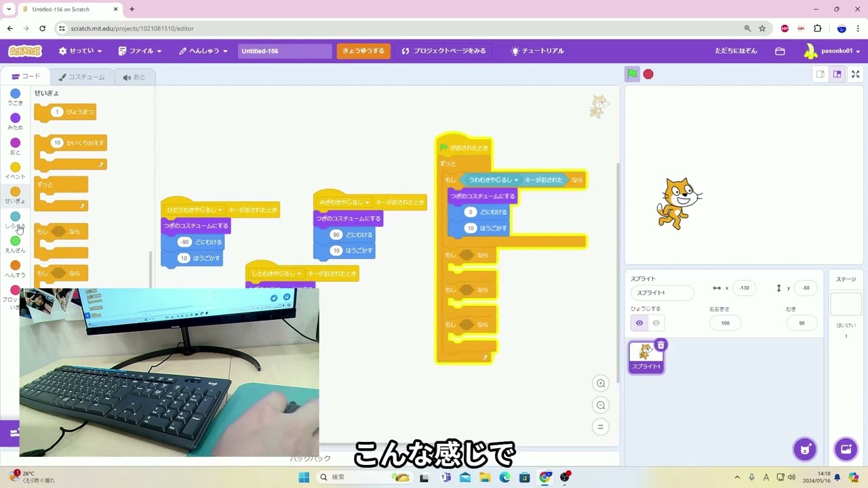Open the ファイル menu

tap(140, 51)
